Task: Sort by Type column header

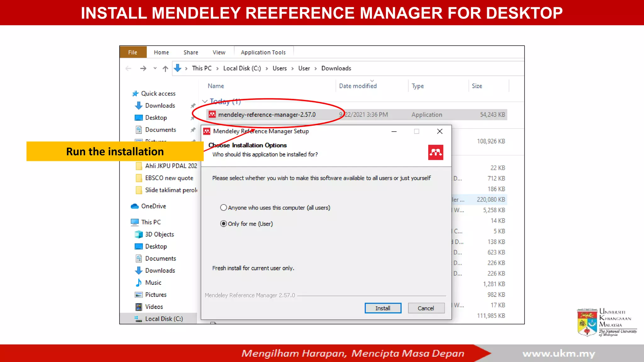Action: (x=418, y=86)
